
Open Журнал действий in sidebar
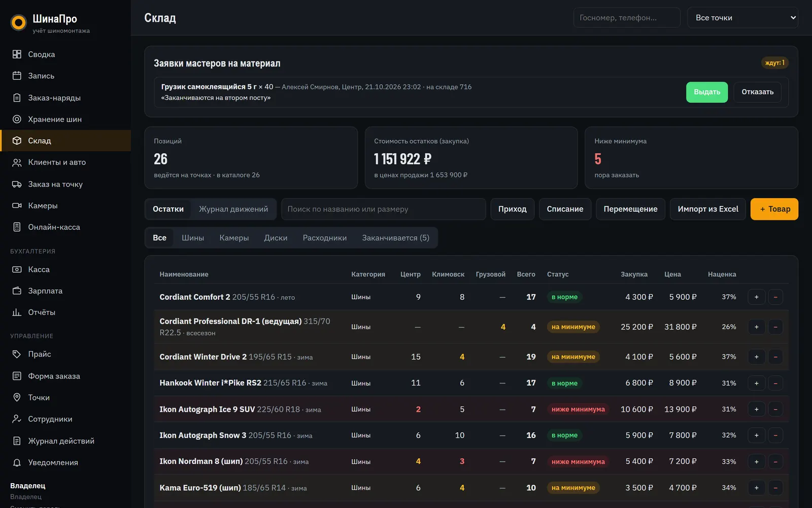click(65, 441)
